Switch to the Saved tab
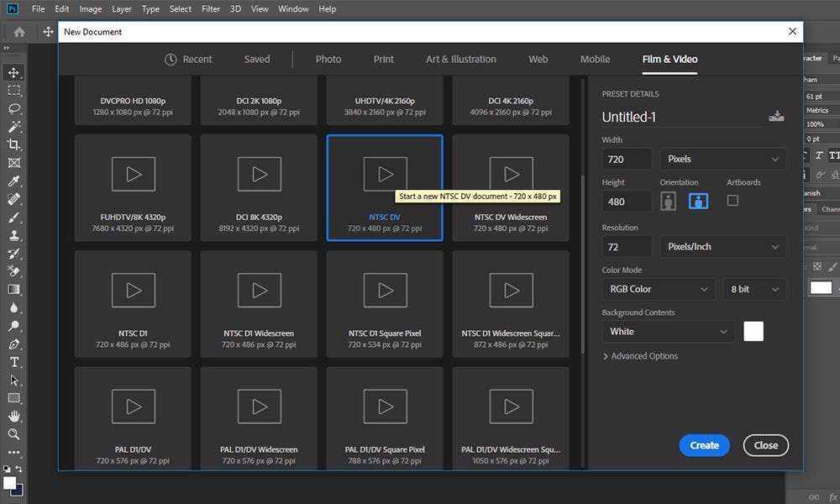This screenshot has height=504, width=840. click(257, 60)
